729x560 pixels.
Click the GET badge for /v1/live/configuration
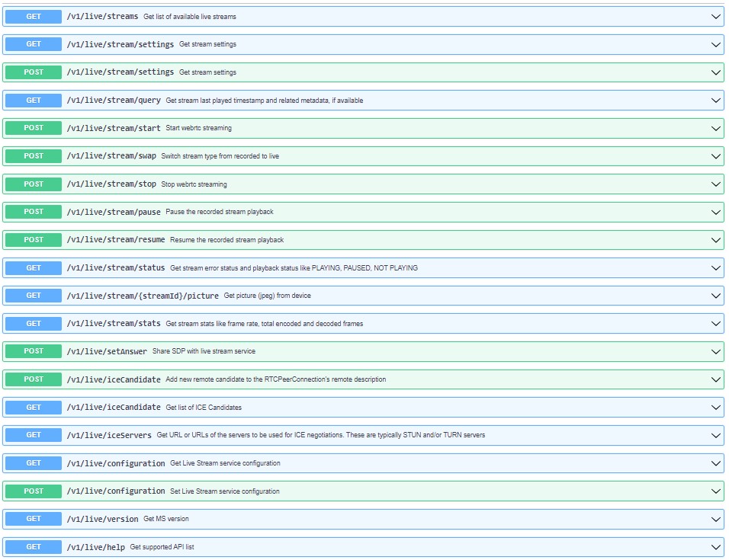34,463
